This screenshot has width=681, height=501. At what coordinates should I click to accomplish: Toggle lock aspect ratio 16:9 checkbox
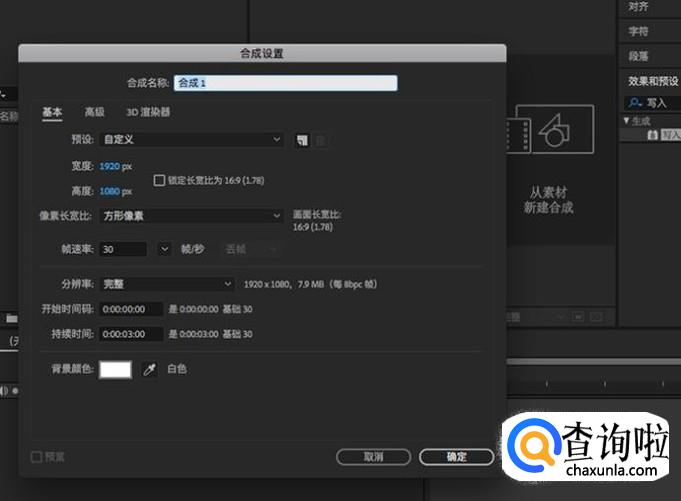159,180
